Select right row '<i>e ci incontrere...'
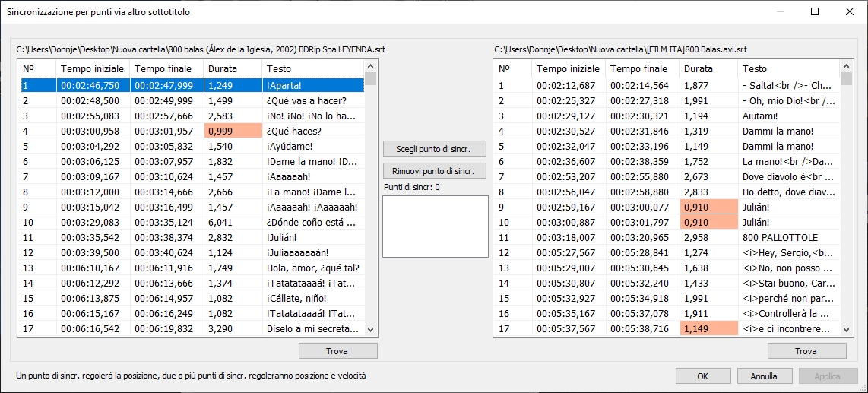This screenshot has width=868, height=393. point(667,329)
